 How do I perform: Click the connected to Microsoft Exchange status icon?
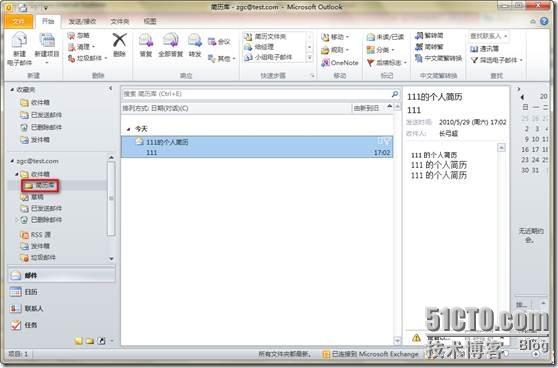coord(325,354)
